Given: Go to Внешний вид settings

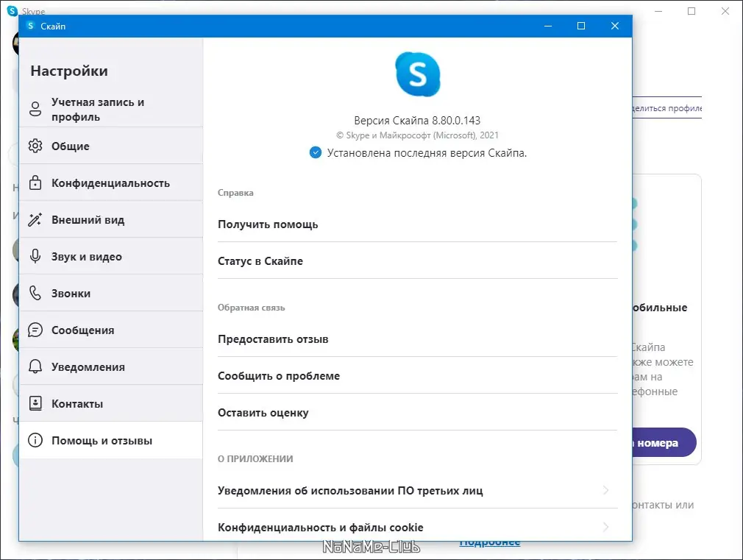Looking at the screenshot, I should (111, 219).
